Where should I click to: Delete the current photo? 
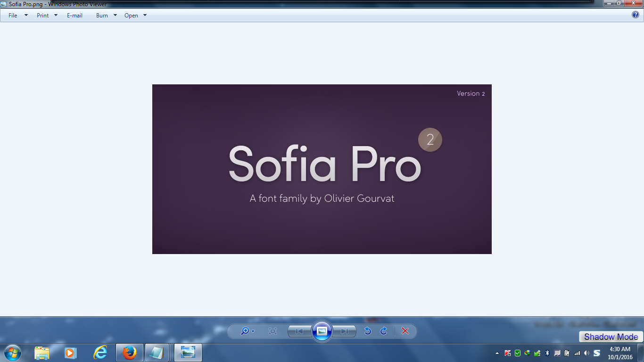(405, 331)
